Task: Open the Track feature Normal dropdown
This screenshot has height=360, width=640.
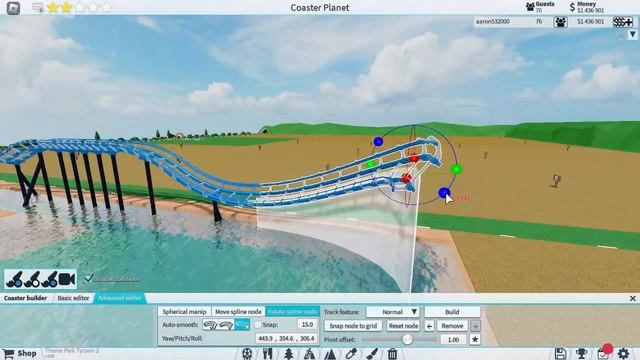Action: tap(393, 312)
